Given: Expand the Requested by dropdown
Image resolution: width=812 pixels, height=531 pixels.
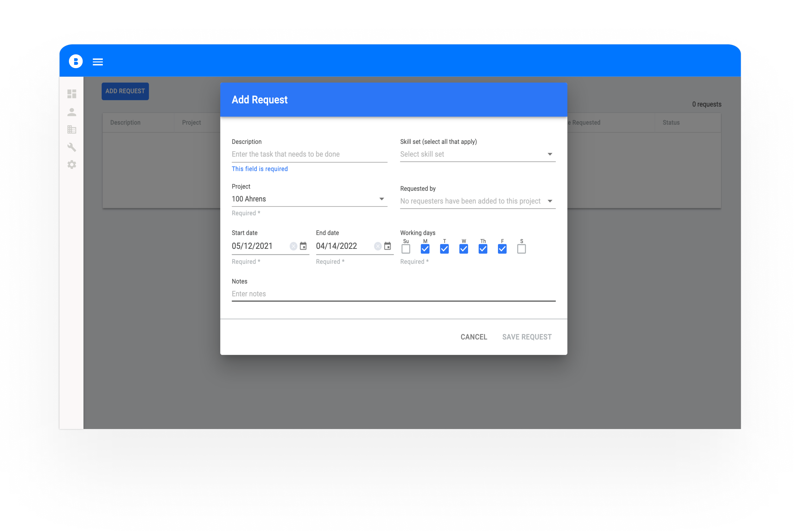Looking at the screenshot, I should (x=550, y=201).
